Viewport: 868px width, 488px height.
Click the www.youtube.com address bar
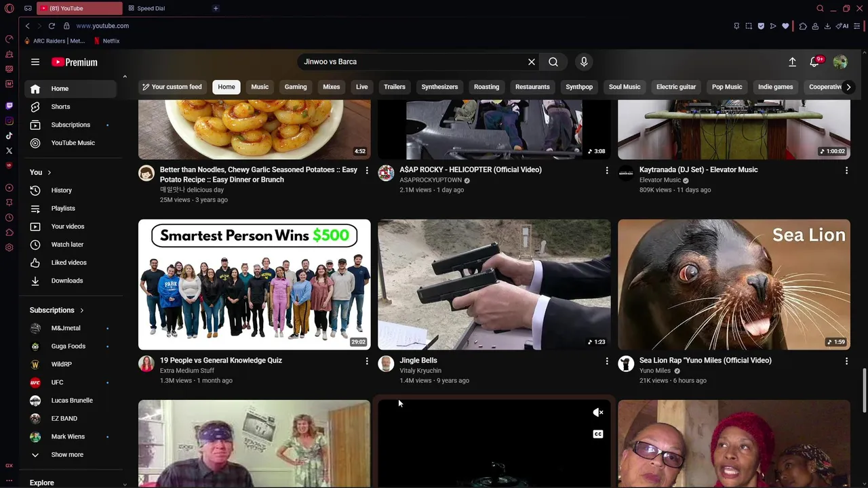(102, 26)
